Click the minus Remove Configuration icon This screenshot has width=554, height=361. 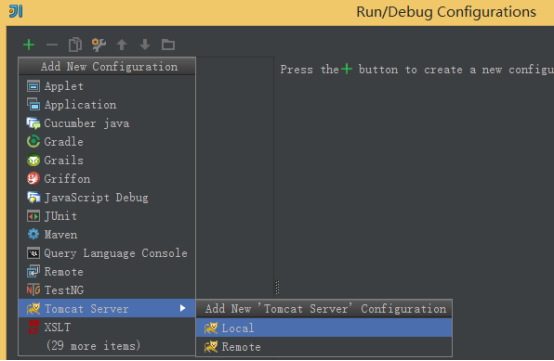click(x=52, y=45)
